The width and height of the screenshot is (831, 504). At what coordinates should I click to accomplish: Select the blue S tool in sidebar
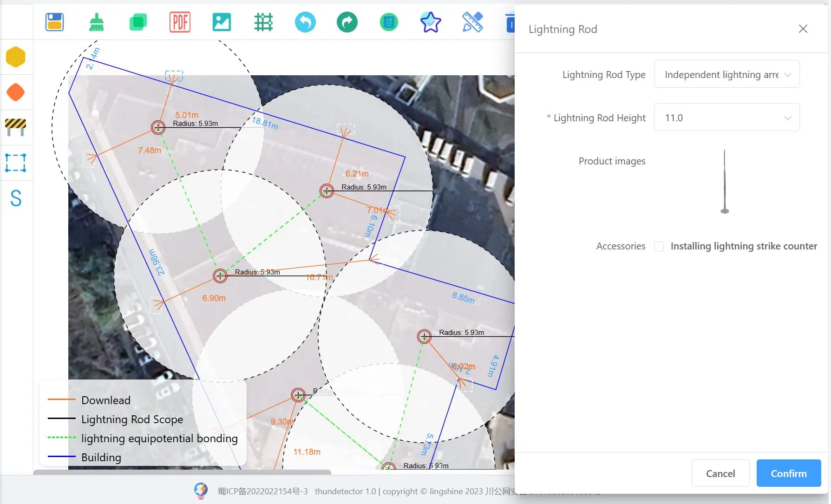[x=16, y=198]
